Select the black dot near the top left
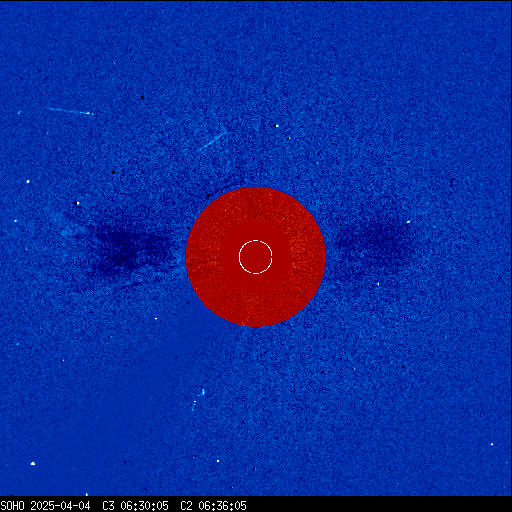This screenshot has width=512, height=512. tap(143, 97)
